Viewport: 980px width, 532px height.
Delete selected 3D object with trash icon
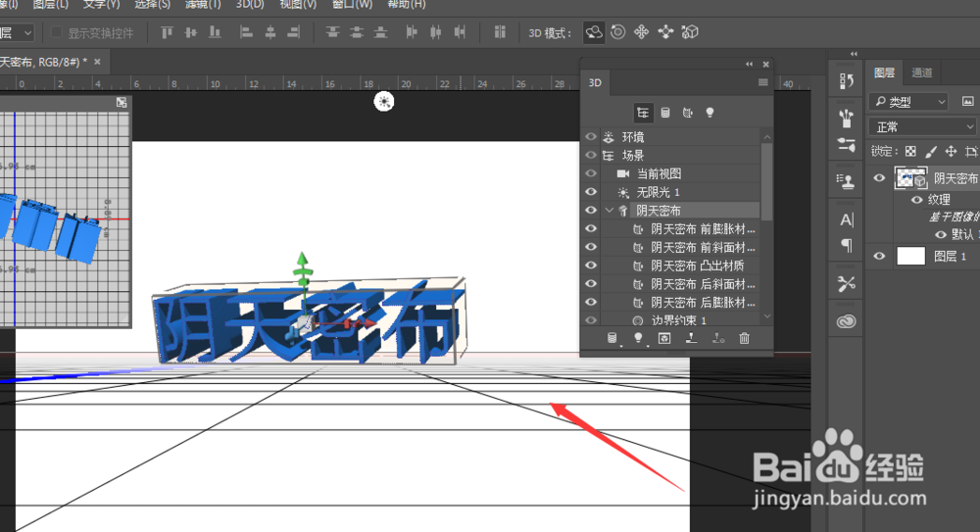[744, 338]
